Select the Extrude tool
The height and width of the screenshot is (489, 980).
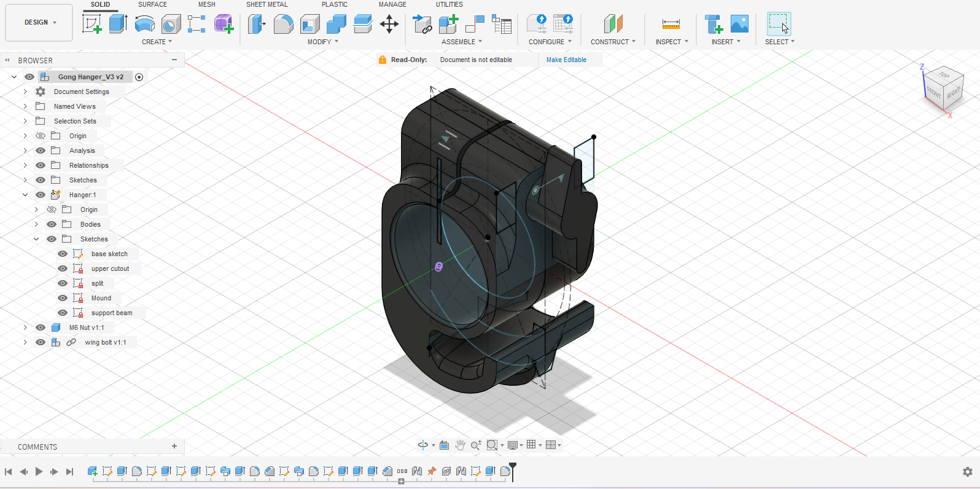click(x=118, y=24)
